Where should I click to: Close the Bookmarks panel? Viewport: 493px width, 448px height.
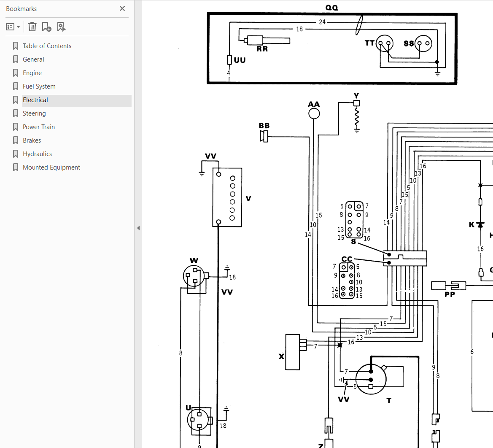pyautogui.click(x=122, y=8)
